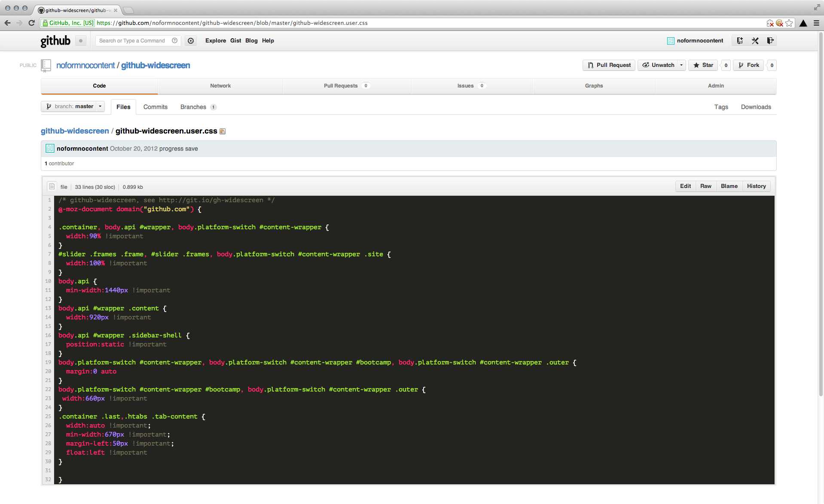The image size is (824, 504).
Task: Open the Graphs tab
Action: (594, 86)
